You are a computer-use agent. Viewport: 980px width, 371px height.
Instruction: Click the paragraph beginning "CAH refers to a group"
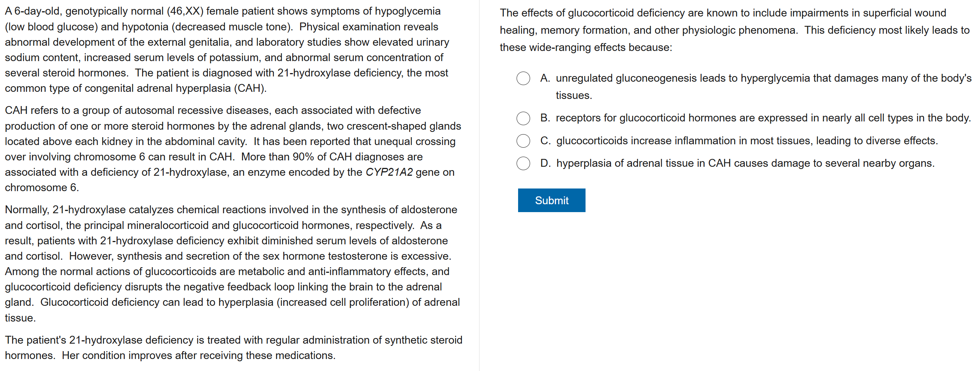coord(232,149)
